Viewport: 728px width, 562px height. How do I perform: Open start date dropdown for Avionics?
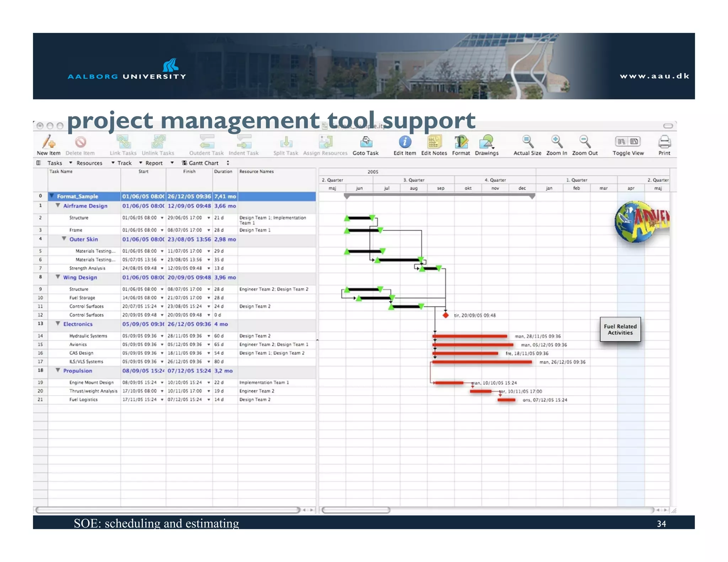(162, 345)
